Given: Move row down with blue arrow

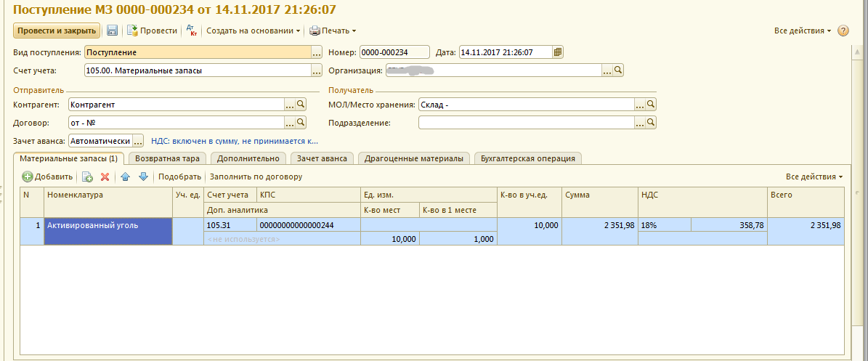Looking at the screenshot, I should coord(143,177).
